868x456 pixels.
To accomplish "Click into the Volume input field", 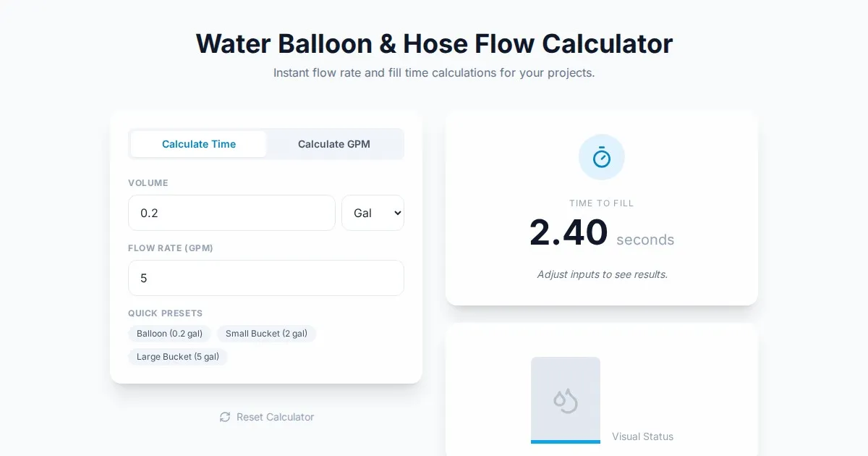I will pyautogui.click(x=231, y=213).
